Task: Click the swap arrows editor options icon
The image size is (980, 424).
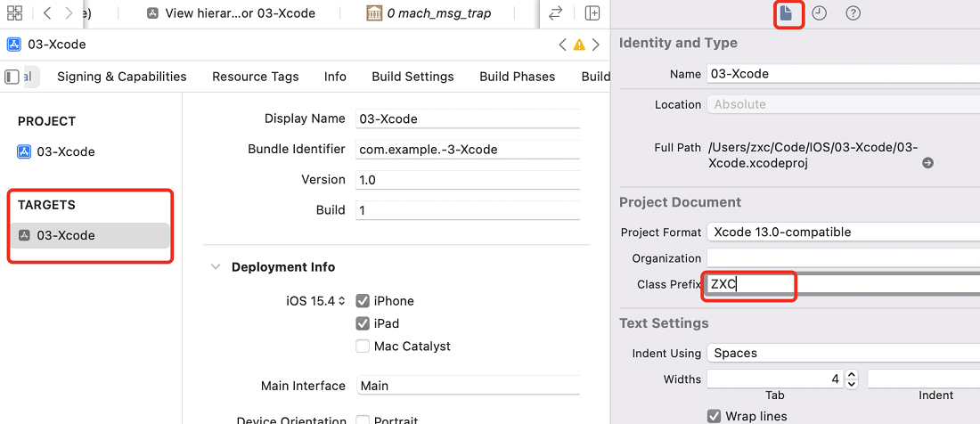Action: (555, 13)
